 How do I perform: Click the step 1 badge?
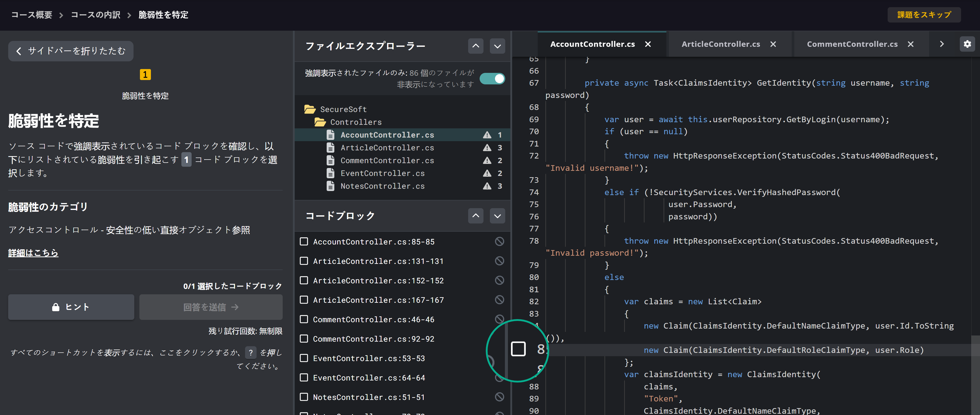click(x=145, y=75)
